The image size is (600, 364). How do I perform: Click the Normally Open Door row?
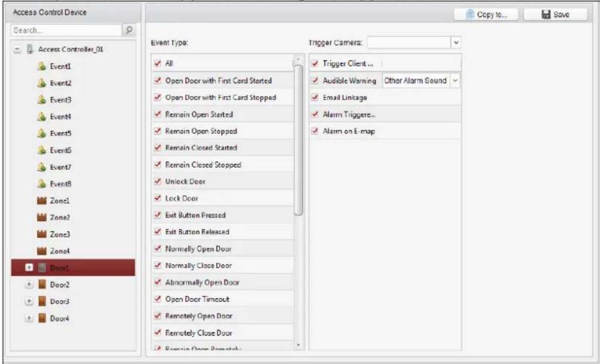(223, 249)
